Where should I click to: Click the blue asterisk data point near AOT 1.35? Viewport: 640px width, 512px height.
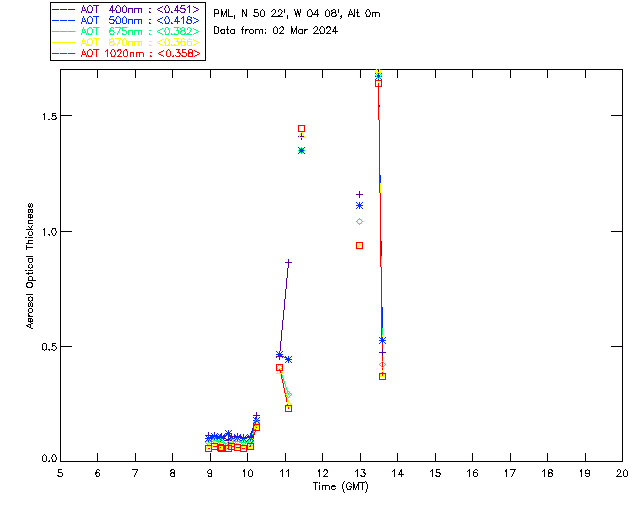click(301, 151)
